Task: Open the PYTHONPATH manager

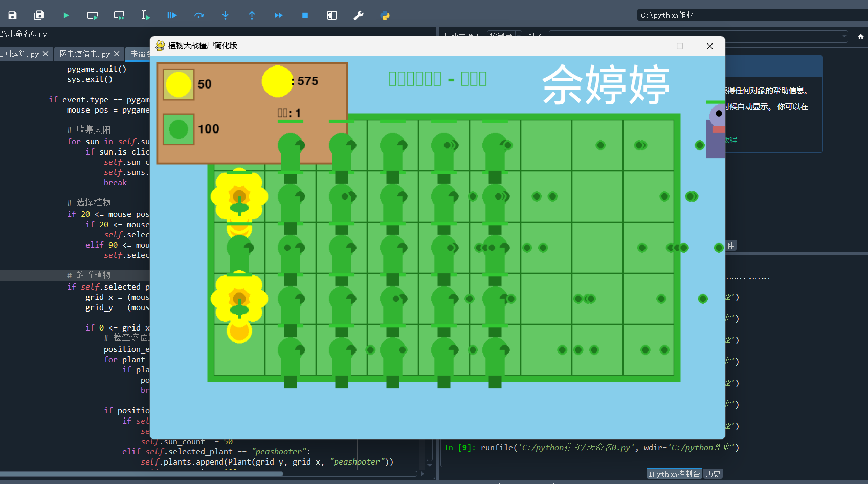Action: click(385, 15)
